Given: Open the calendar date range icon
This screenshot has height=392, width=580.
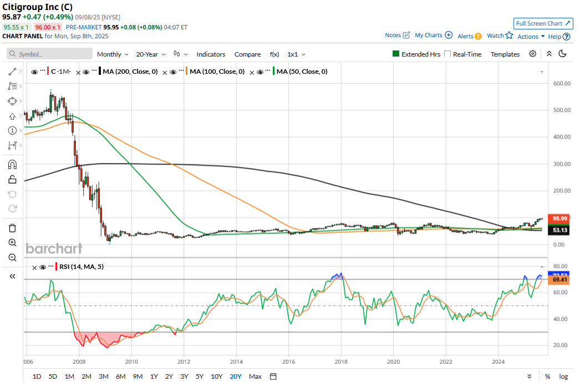Looking at the screenshot, I should coord(273,376).
